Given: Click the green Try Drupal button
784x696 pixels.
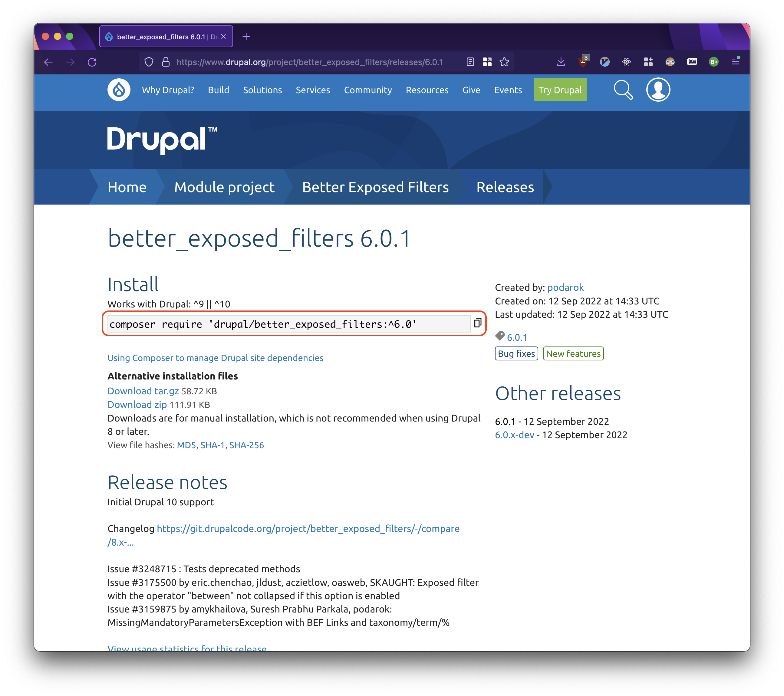Looking at the screenshot, I should (560, 90).
